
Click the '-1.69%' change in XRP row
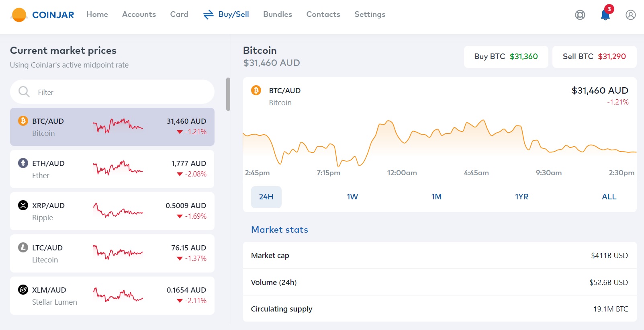pyautogui.click(x=196, y=216)
